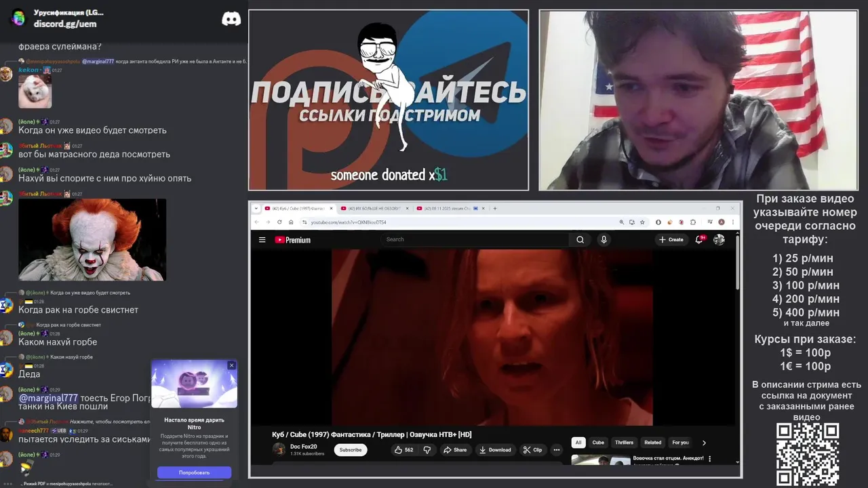Select the Related filter chip
Viewport: 868px width, 488px height.
pos(653,443)
